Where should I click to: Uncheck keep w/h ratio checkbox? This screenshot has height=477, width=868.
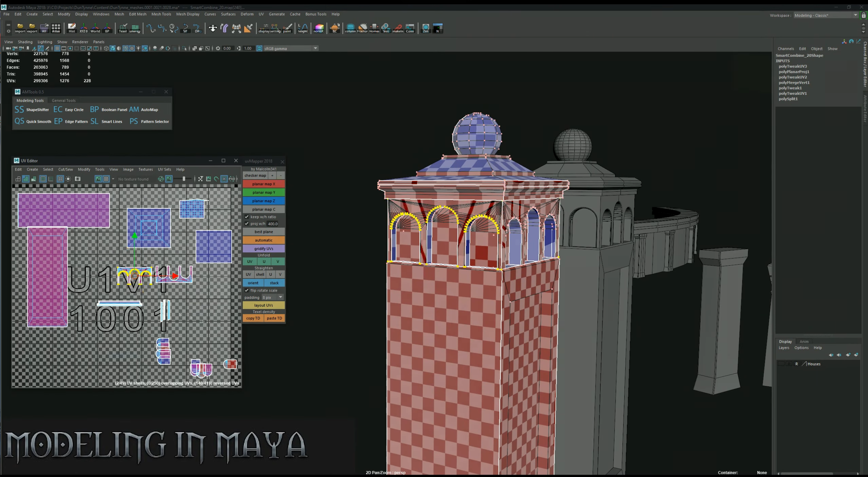coord(247,217)
